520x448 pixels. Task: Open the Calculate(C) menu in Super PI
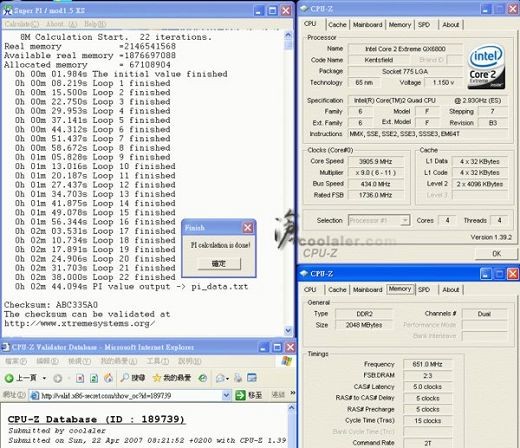[x=21, y=24]
